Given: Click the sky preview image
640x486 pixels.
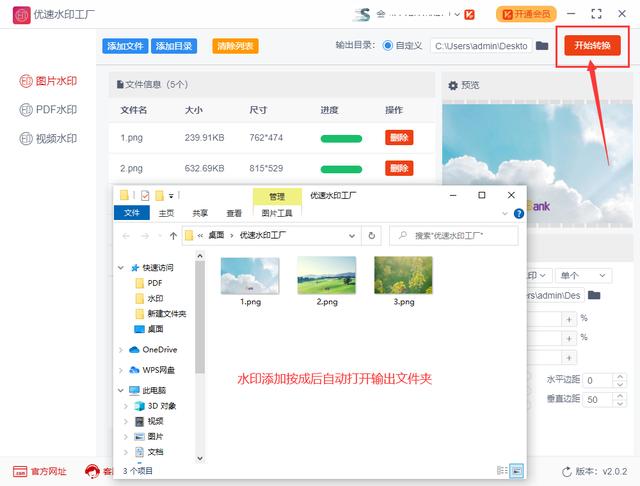Looking at the screenshot, I should [537, 163].
